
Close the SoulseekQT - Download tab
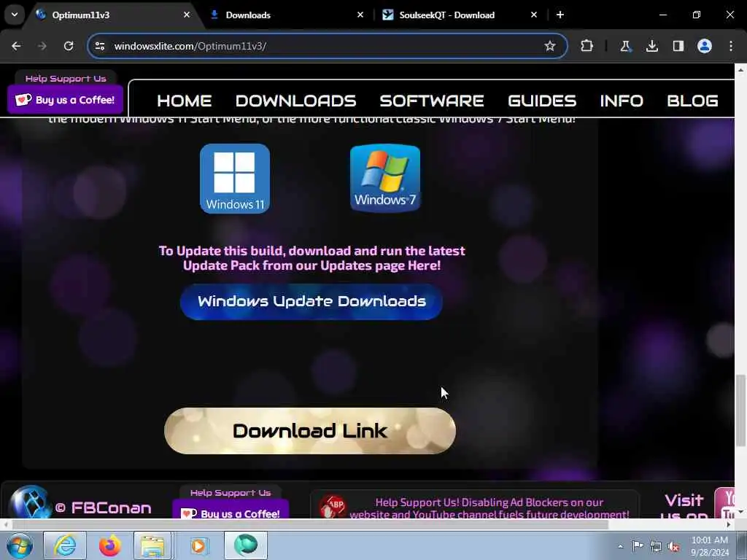pos(533,15)
